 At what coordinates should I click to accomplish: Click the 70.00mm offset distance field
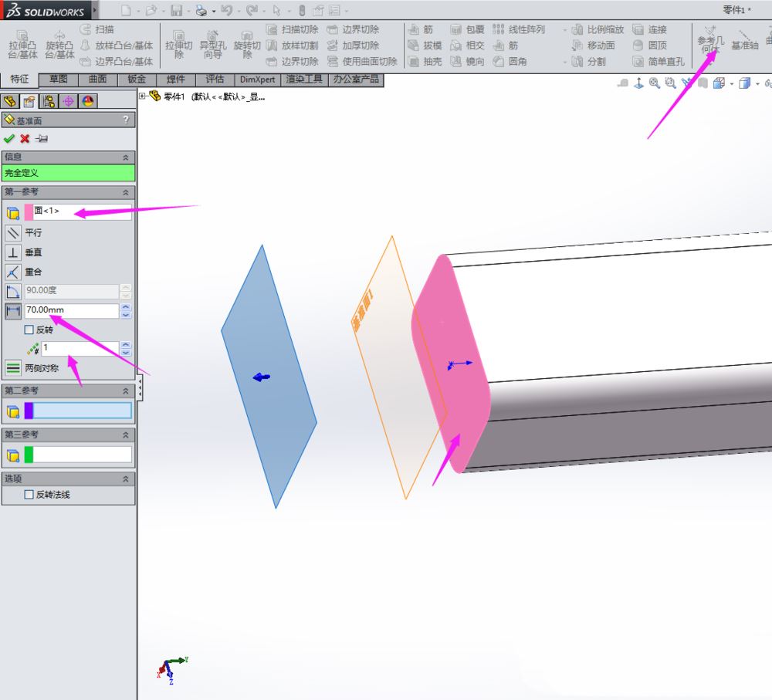72,310
